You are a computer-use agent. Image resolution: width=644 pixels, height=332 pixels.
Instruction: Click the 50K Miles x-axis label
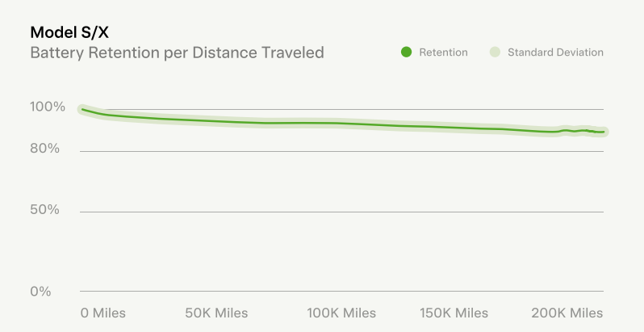click(x=216, y=313)
